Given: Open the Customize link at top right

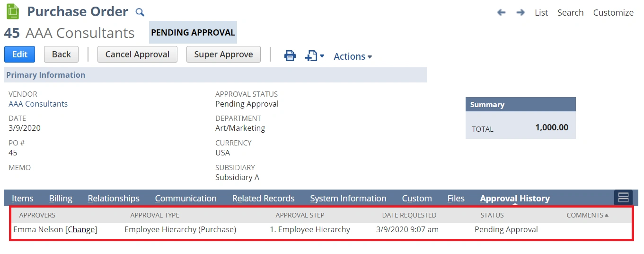Looking at the screenshot, I should [613, 13].
